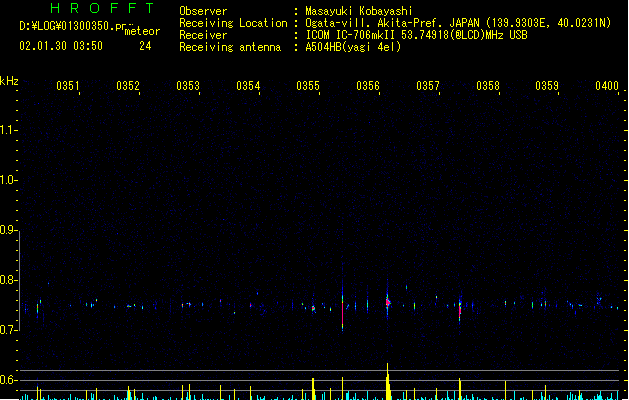
Task: Click the Receiving Location label
Action: [x=233, y=23]
